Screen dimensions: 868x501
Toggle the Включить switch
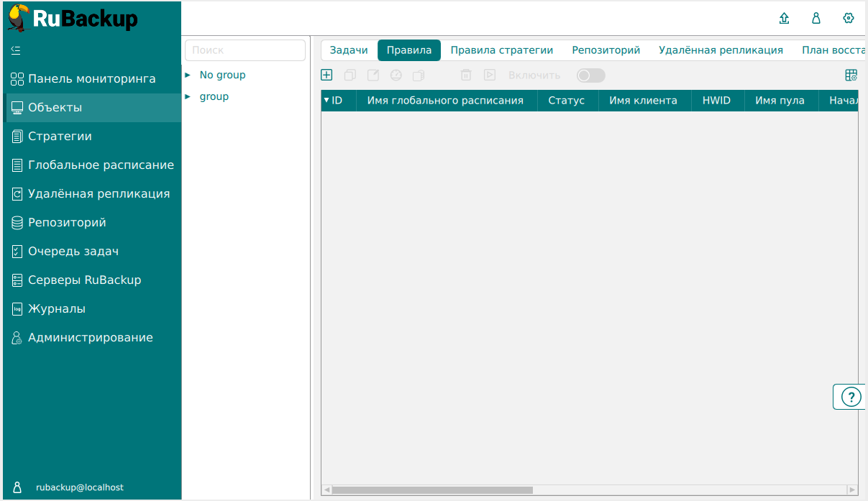click(x=590, y=75)
